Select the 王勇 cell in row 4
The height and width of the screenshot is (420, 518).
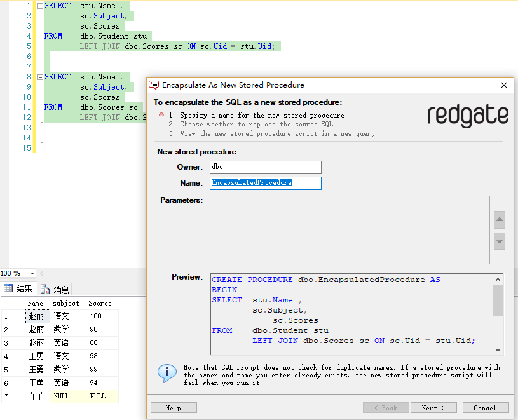(x=37, y=356)
